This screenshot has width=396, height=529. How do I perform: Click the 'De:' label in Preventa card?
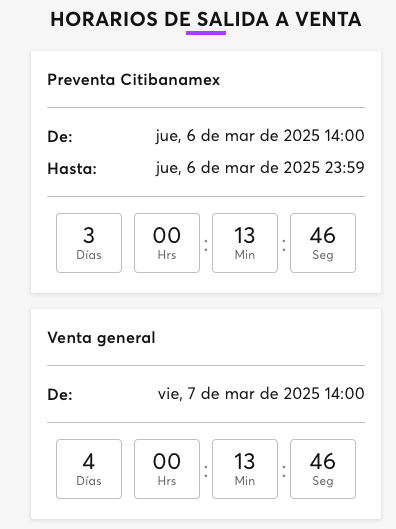[60, 137]
